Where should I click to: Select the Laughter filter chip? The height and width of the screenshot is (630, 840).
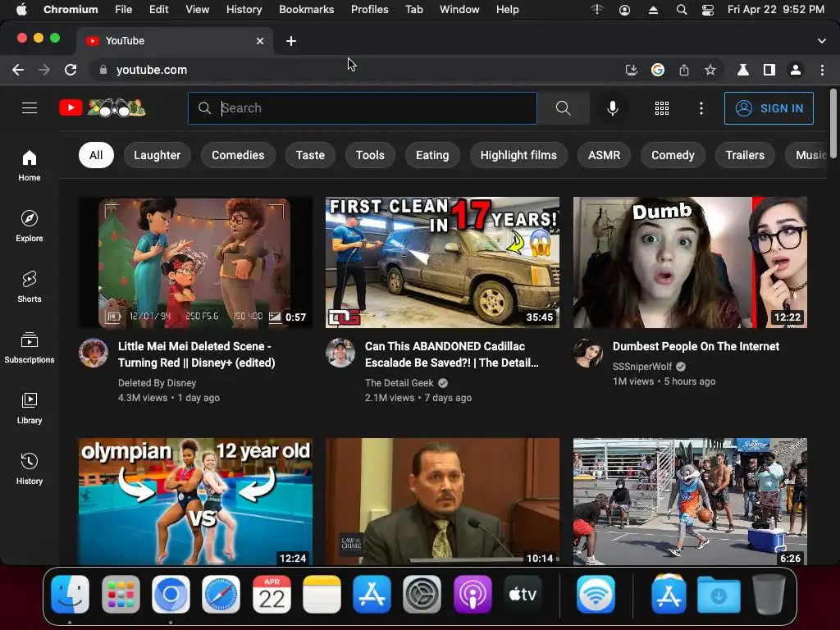click(157, 155)
